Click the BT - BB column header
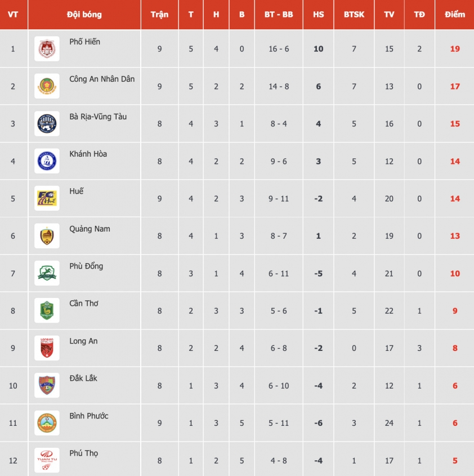The image size is (474, 476). tap(279, 14)
